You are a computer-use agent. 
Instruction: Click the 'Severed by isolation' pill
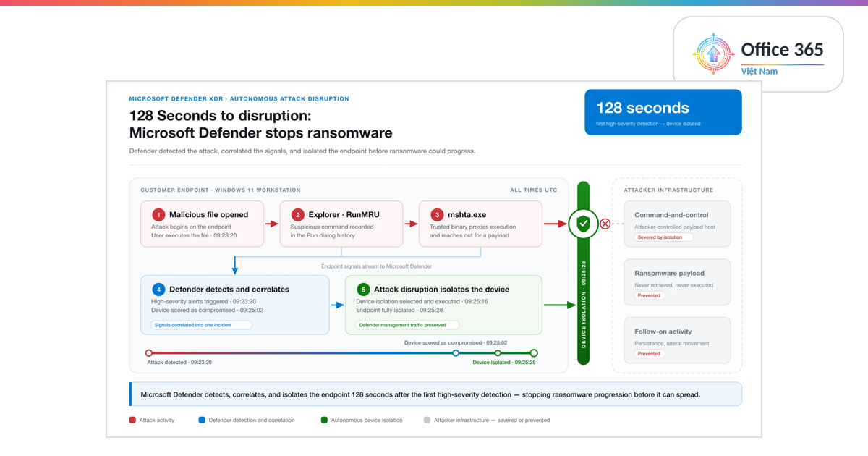(x=663, y=237)
